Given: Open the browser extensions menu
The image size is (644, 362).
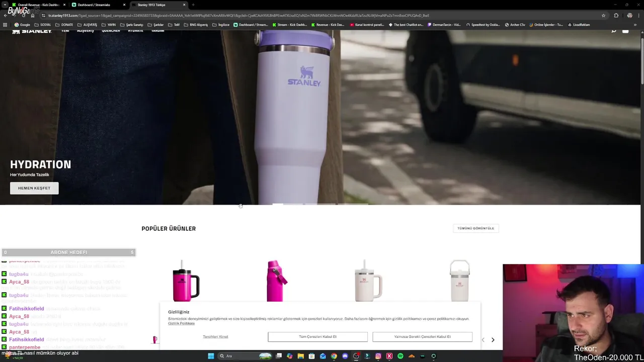Looking at the screenshot, I should [616, 16].
